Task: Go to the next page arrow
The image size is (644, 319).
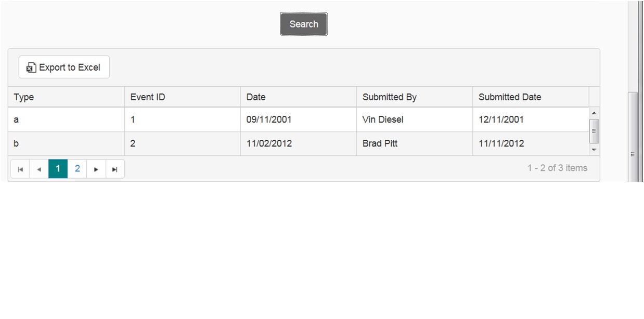Action: click(x=96, y=169)
